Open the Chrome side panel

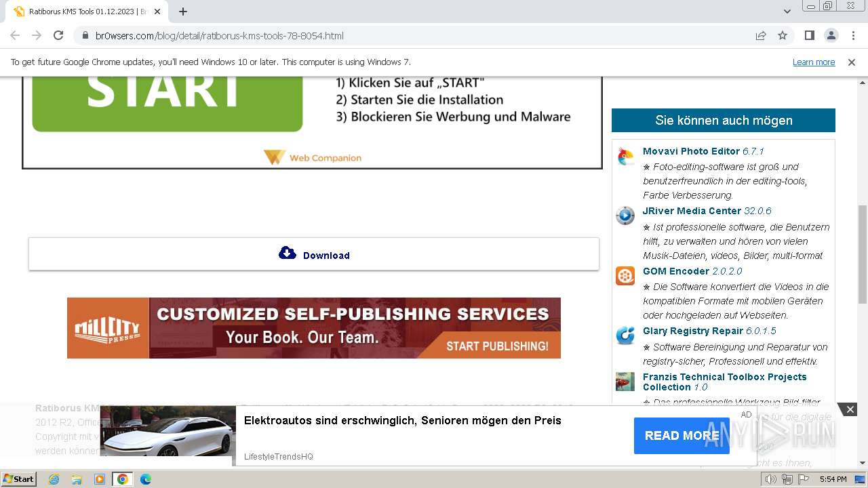[x=809, y=35]
